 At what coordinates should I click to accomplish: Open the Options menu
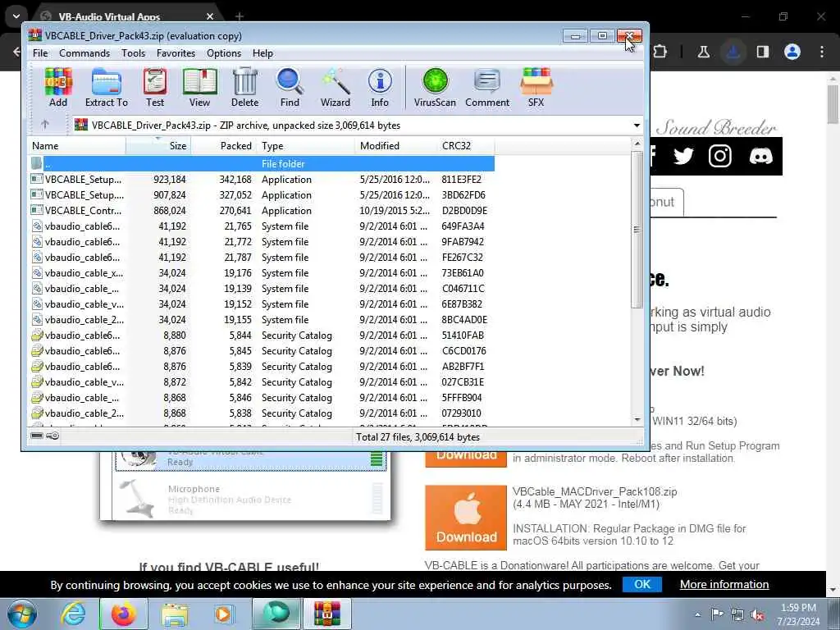224,53
